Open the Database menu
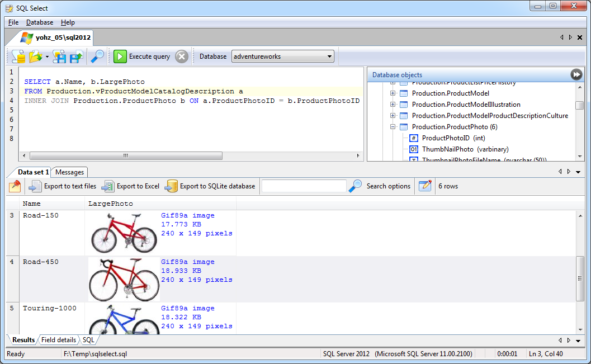Viewport: 591px width, 364px height. pos(40,22)
